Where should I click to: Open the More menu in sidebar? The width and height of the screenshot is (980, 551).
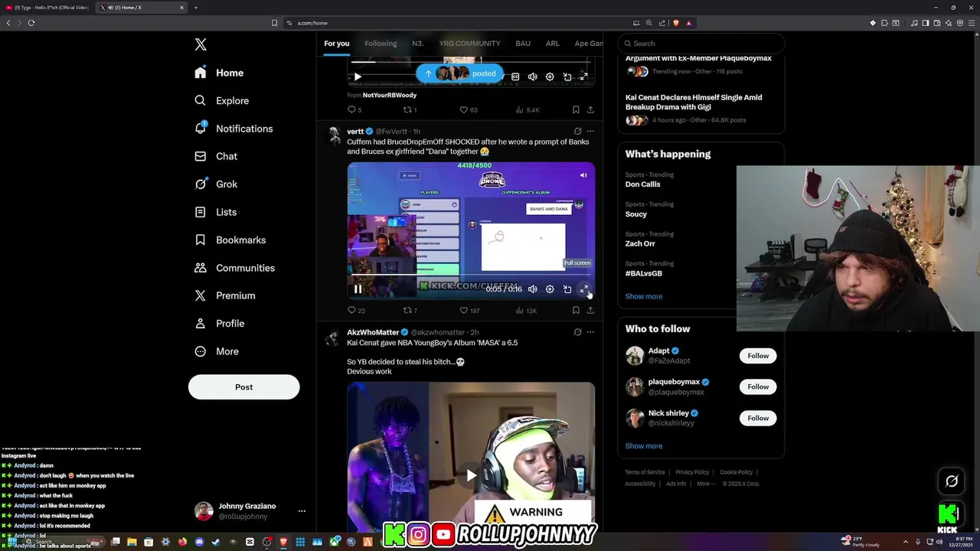(217, 351)
